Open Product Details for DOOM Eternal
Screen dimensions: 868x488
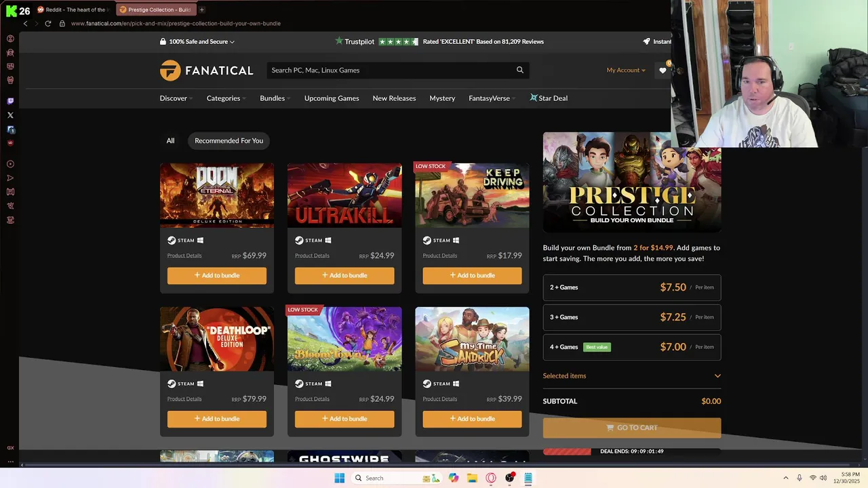click(x=184, y=256)
